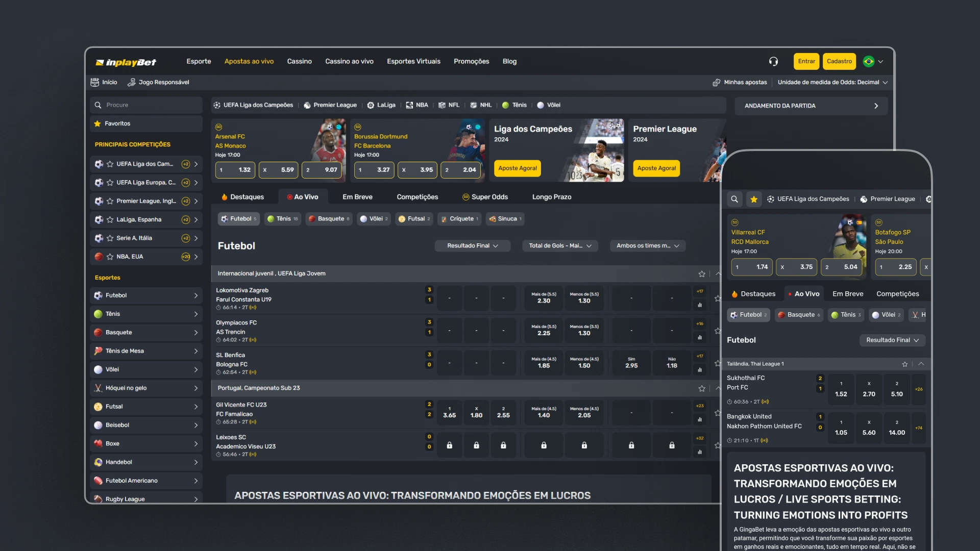Expand Tênis sport in Esportes list
This screenshot has height=551, width=980.
[146, 314]
